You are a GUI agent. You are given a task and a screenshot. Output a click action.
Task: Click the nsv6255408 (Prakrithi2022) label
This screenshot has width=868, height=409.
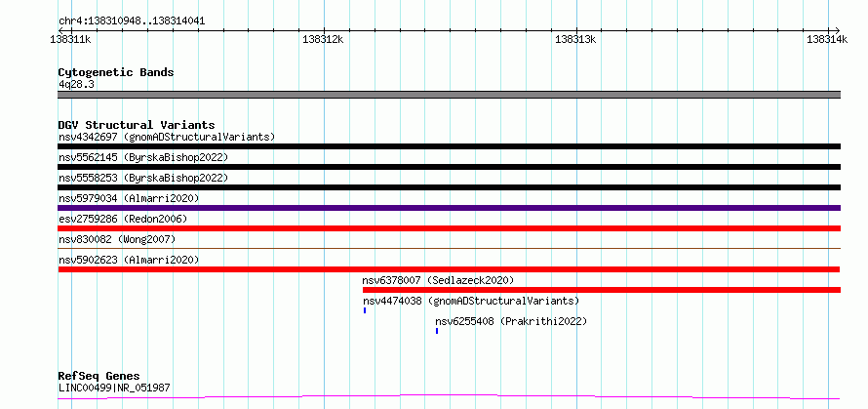pyautogui.click(x=510, y=321)
